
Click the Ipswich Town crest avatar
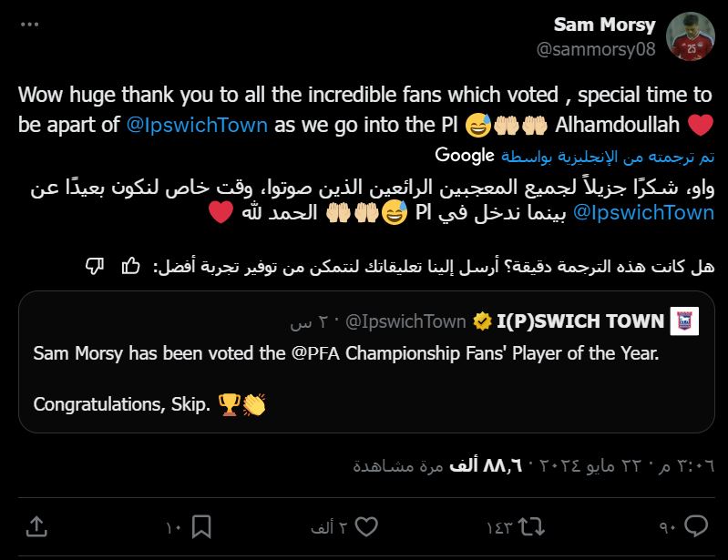point(683,321)
